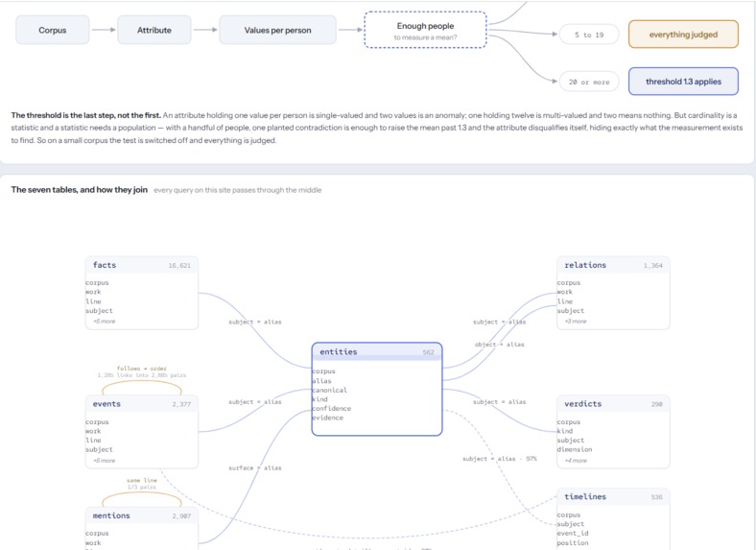Expand '+5 more' in the facts table
This screenshot has width=756, height=550.
click(x=105, y=322)
